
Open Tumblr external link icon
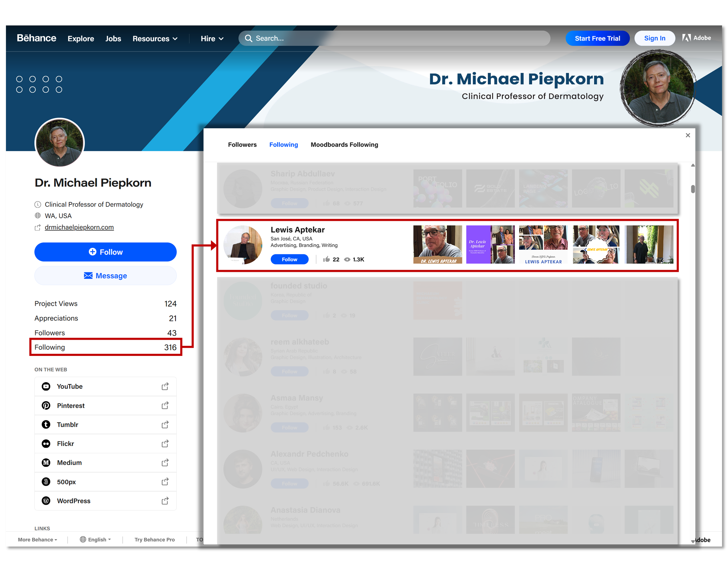(165, 424)
